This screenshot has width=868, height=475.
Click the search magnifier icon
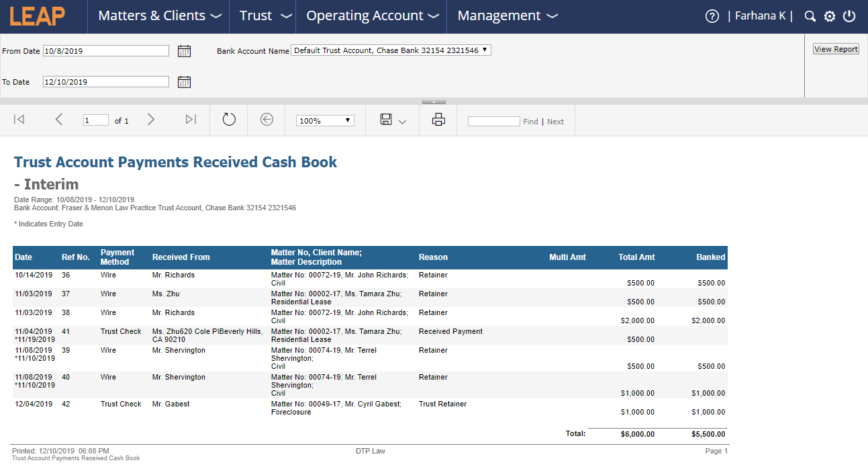tap(810, 15)
